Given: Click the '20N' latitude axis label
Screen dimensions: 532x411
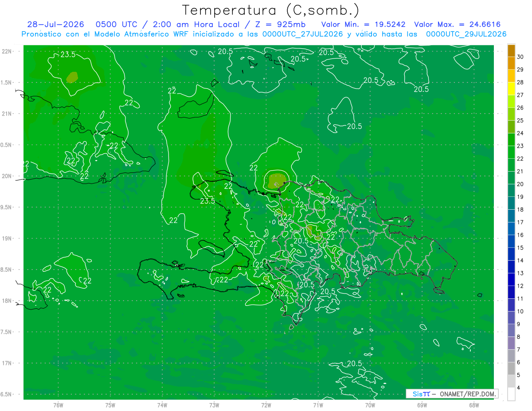Looking at the screenshot, I should [7, 176].
